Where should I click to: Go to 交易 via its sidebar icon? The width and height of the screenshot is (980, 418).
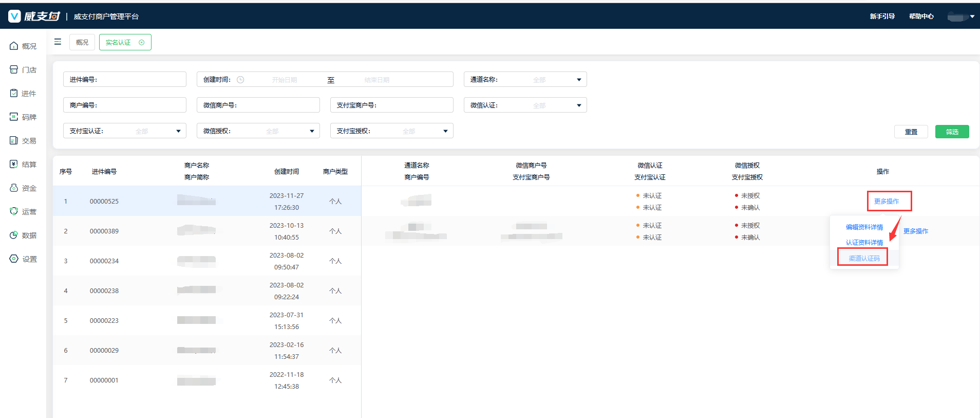tap(14, 140)
